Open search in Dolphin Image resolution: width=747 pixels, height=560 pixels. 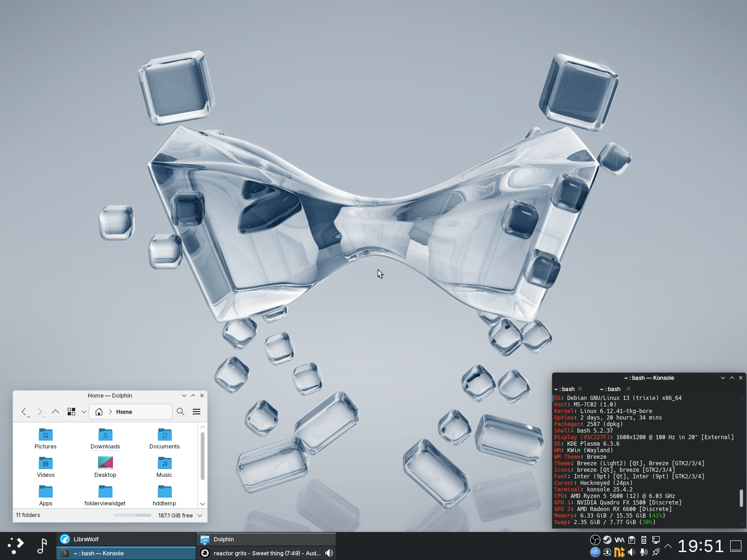(x=181, y=412)
